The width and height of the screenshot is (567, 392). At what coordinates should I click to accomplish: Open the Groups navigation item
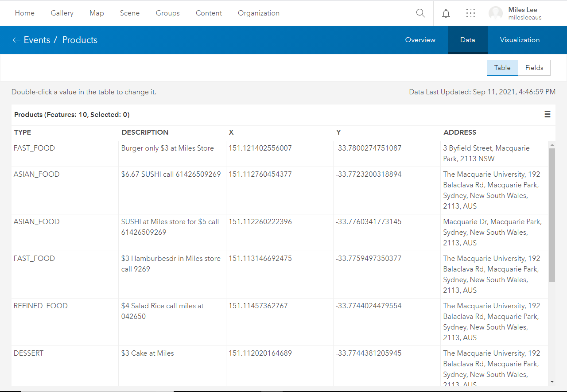(168, 13)
